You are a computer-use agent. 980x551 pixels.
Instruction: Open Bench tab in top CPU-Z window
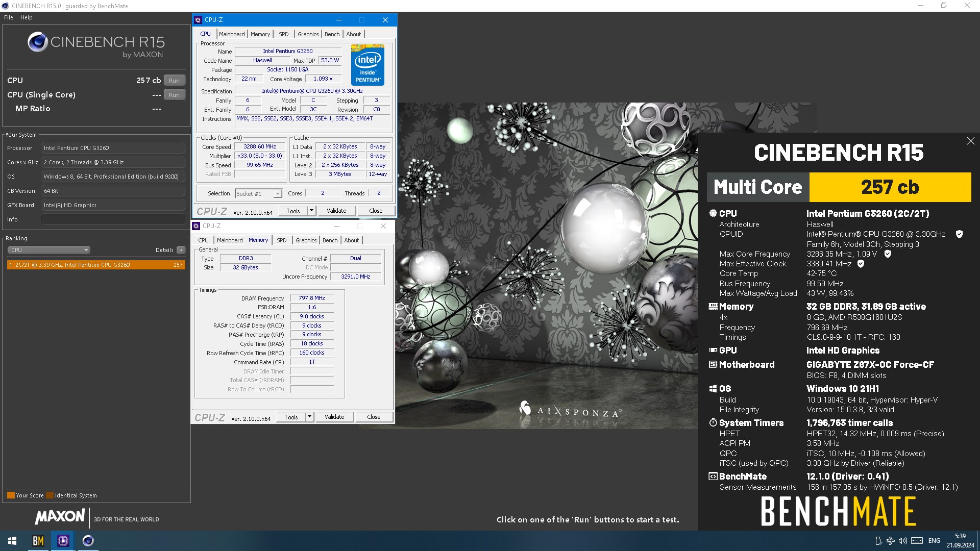(332, 34)
